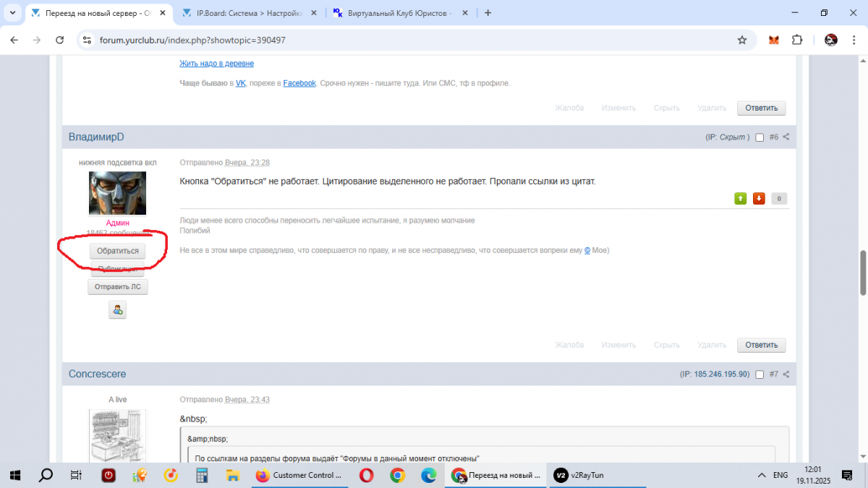Downvote ВладимирD's post with red arrow

tap(759, 199)
